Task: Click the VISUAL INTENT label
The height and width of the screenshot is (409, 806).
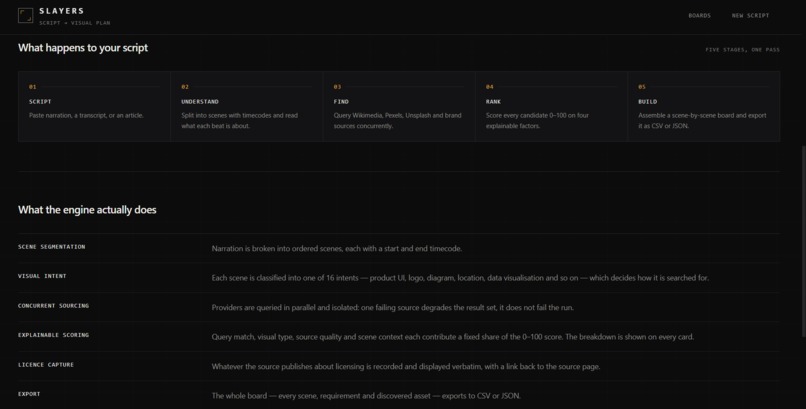Action: tap(42, 276)
